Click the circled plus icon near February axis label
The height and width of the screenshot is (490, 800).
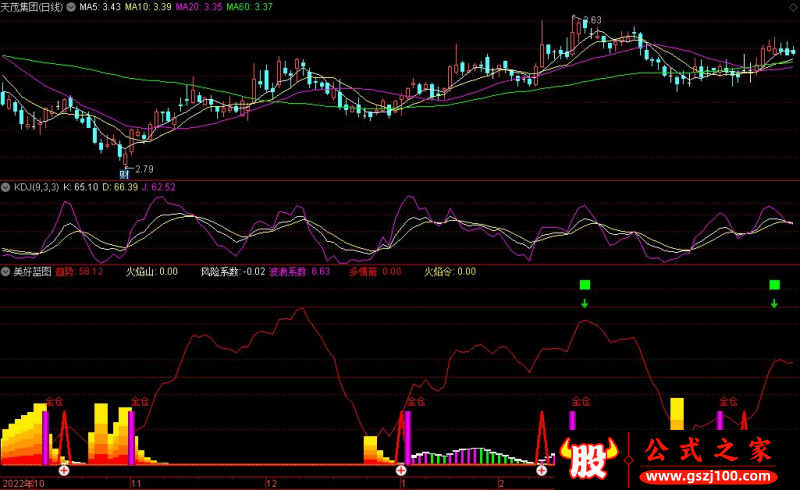point(541,470)
